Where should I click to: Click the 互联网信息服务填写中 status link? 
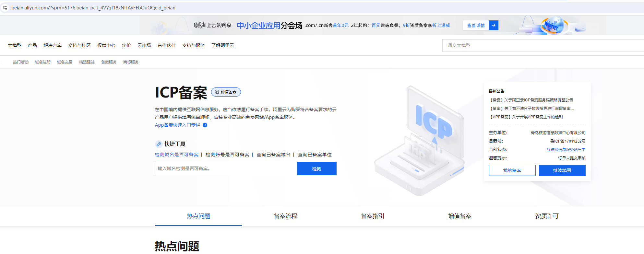tap(566, 150)
